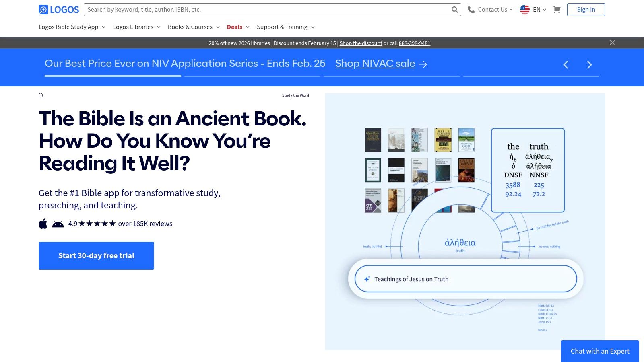Click the Android icon near the star rating
644x362 pixels.
(x=58, y=224)
